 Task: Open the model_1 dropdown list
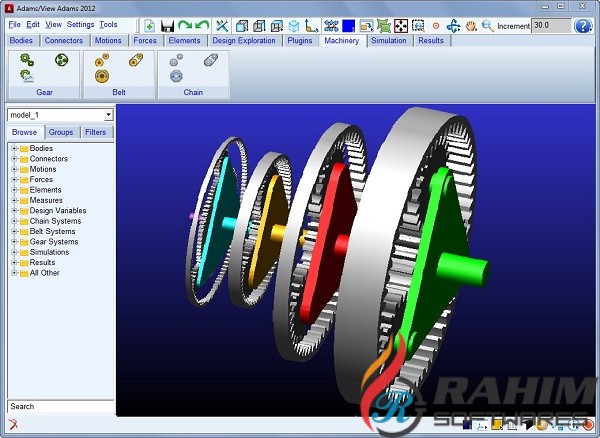[109, 115]
